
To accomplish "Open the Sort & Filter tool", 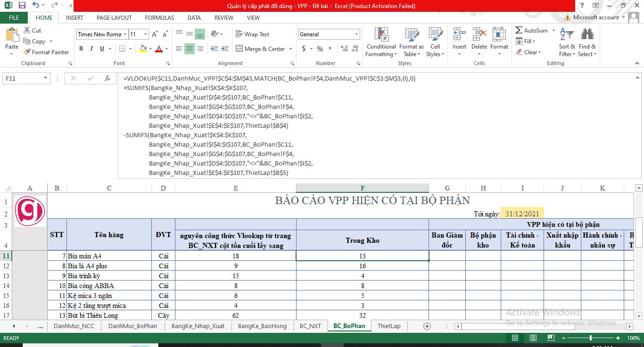I will [x=567, y=42].
